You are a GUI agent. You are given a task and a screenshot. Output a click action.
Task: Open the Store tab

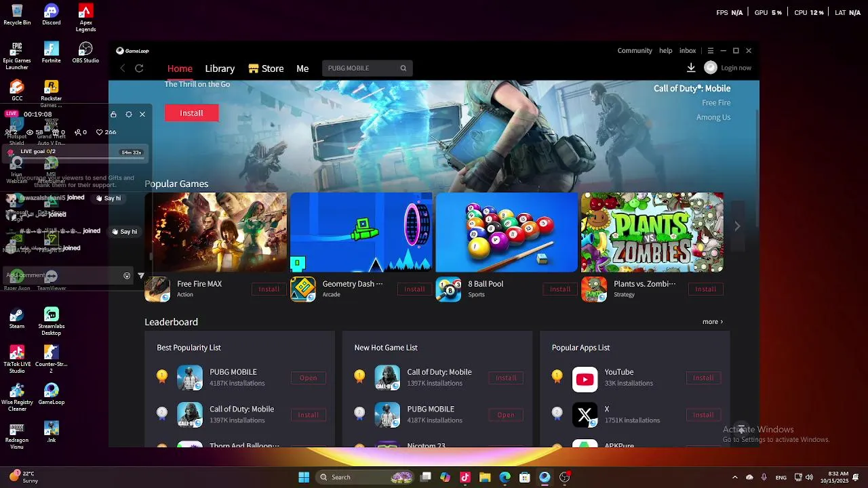click(266, 68)
